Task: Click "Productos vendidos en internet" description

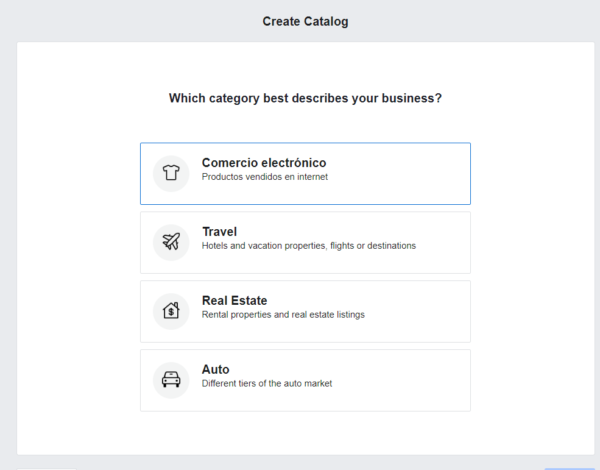Action: (265, 177)
